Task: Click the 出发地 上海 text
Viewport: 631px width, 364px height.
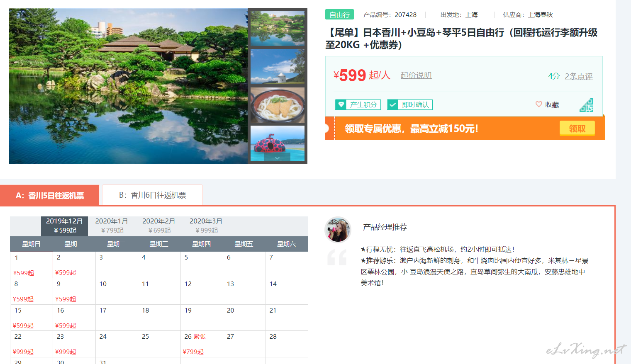Action: (459, 15)
